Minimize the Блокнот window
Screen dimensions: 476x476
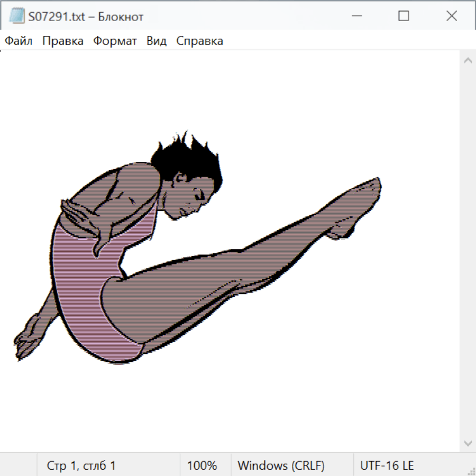coord(356,16)
